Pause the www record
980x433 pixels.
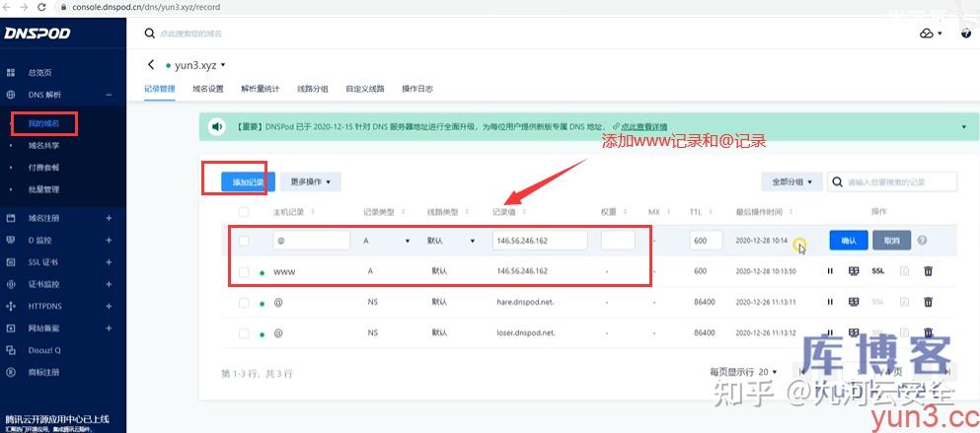pyautogui.click(x=831, y=271)
